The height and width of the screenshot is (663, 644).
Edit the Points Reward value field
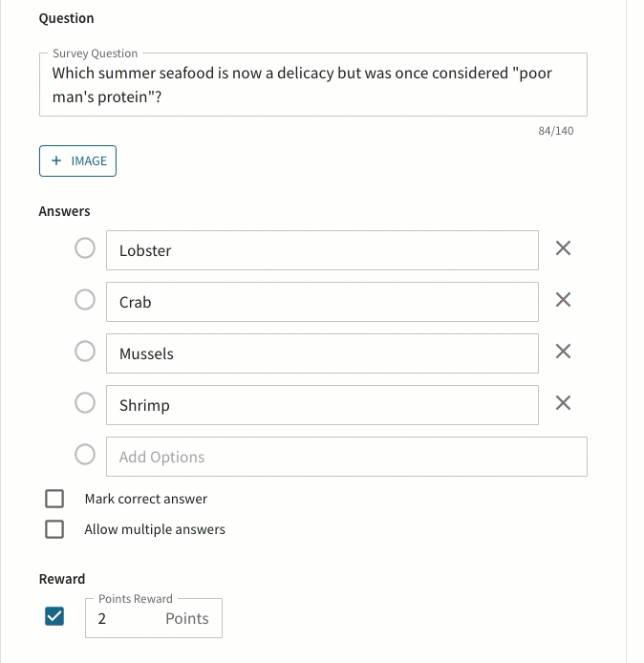[x=154, y=618]
